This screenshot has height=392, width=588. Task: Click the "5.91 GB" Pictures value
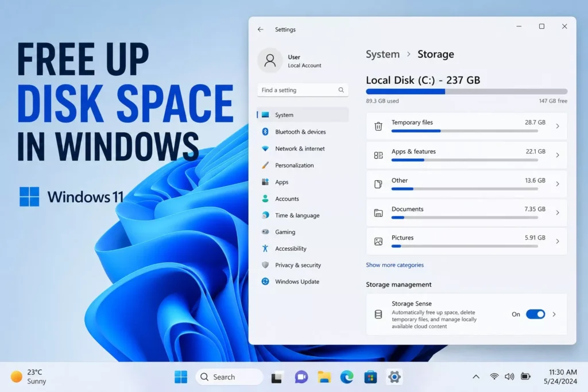[x=535, y=238]
